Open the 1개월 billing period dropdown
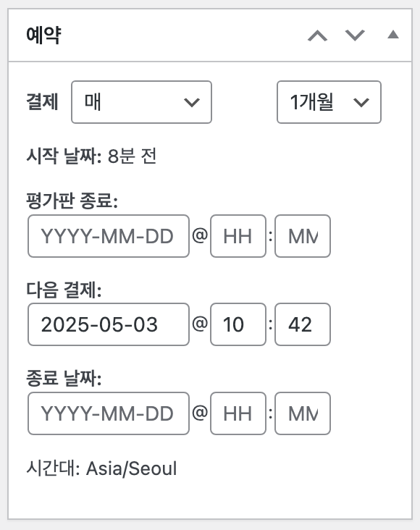The image size is (420, 530). [x=329, y=102]
